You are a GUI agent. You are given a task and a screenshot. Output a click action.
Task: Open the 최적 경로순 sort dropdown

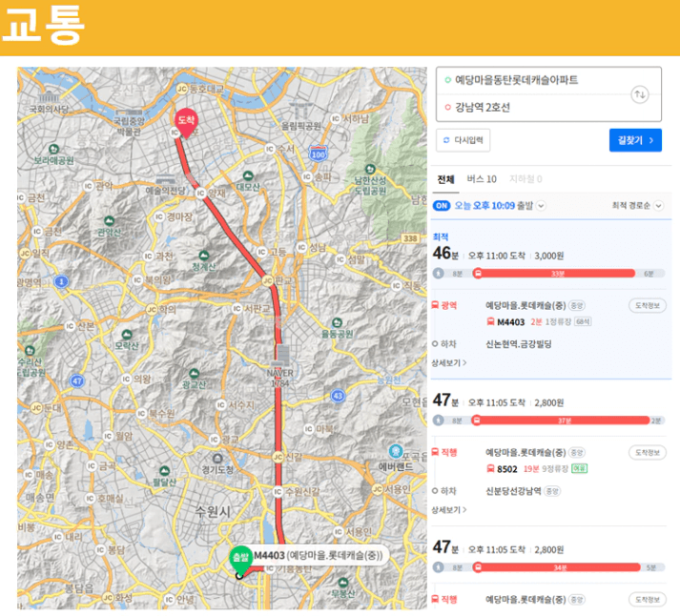click(x=637, y=205)
